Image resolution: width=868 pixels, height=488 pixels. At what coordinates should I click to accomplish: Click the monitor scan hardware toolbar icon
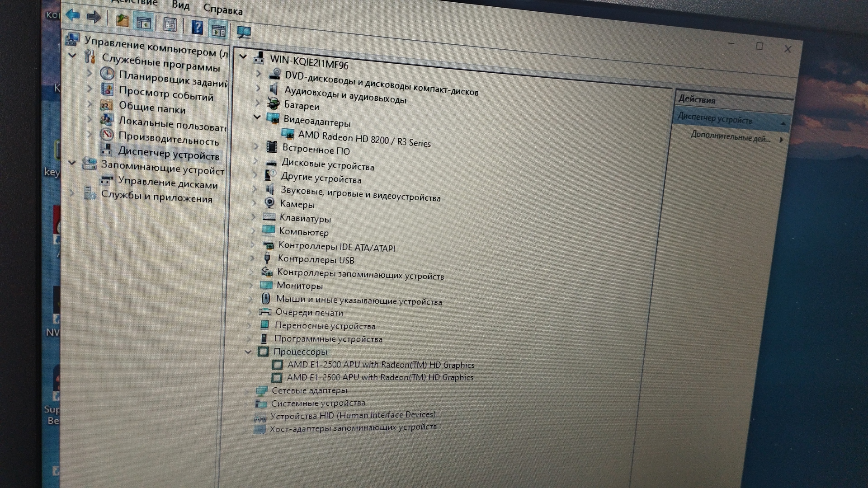point(244,33)
